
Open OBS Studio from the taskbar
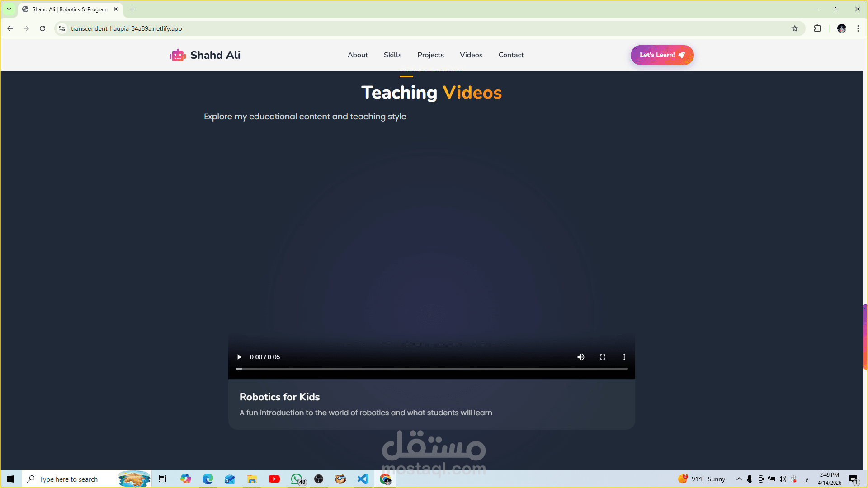pos(319,479)
